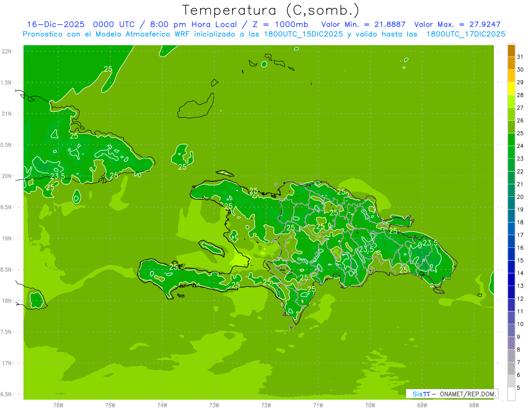
Task: Click the "72W" longitude label
Action: click(266, 405)
